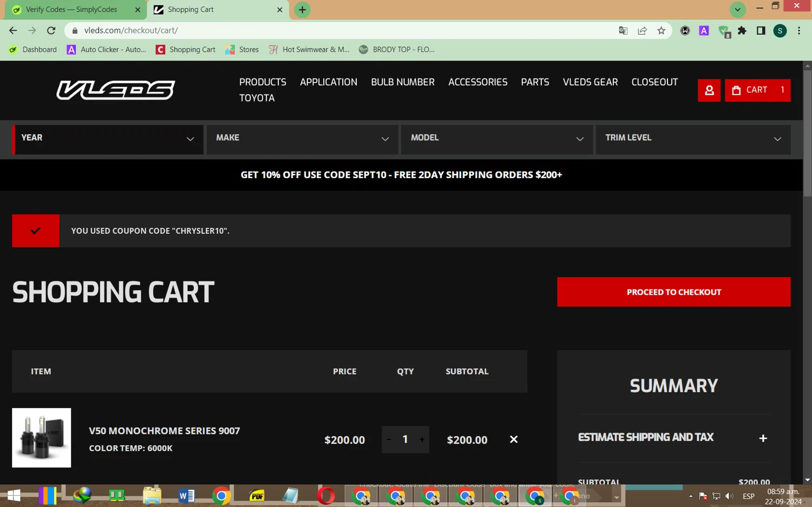Screen dimensions: 812x507
Task: Click the Google Translate icon in address bar
Action: [623, 31]
